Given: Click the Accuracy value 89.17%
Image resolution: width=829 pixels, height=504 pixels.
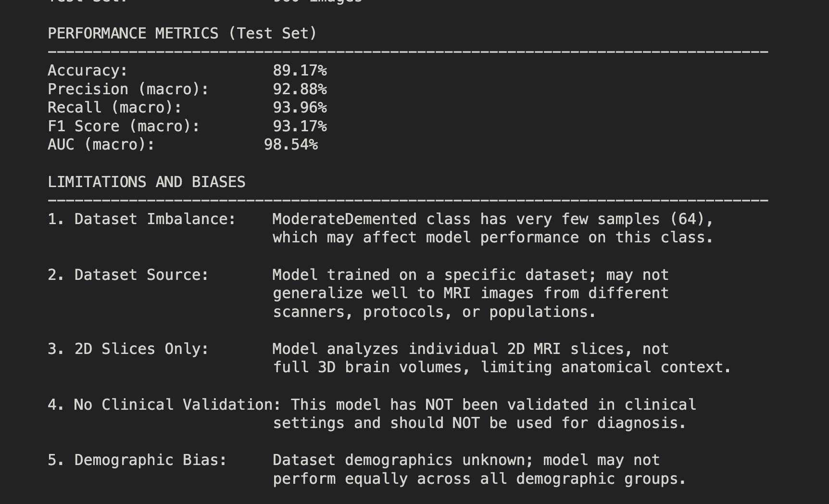Looking at the screenshot, I should pos(300,71).
